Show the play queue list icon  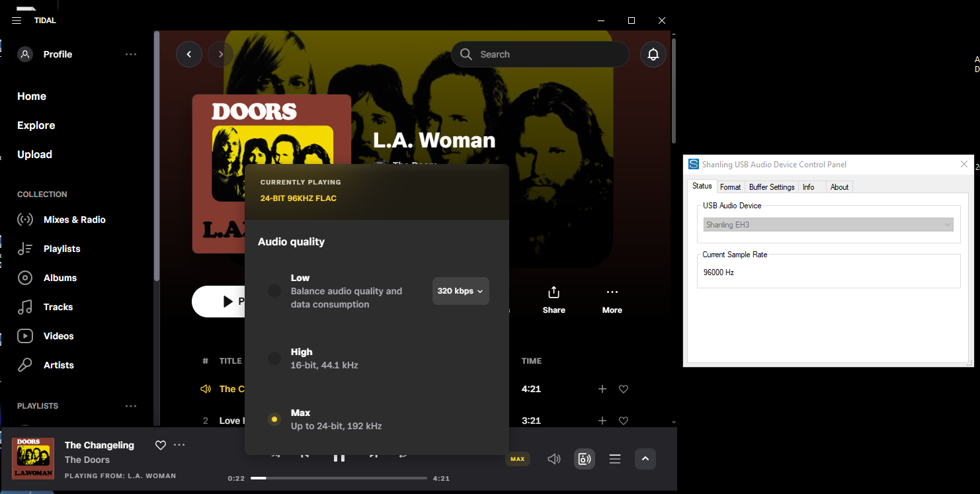coord(615,459)
